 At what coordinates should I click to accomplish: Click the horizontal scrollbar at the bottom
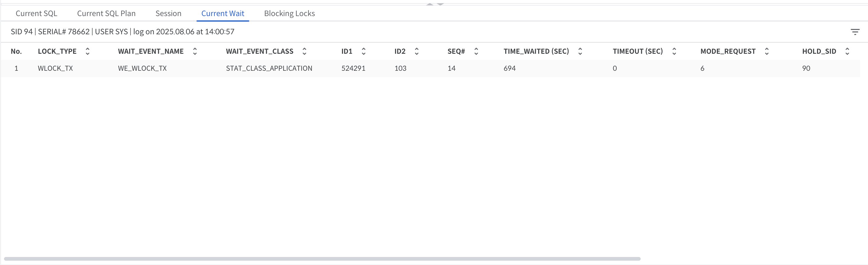[x=322, y=259]
